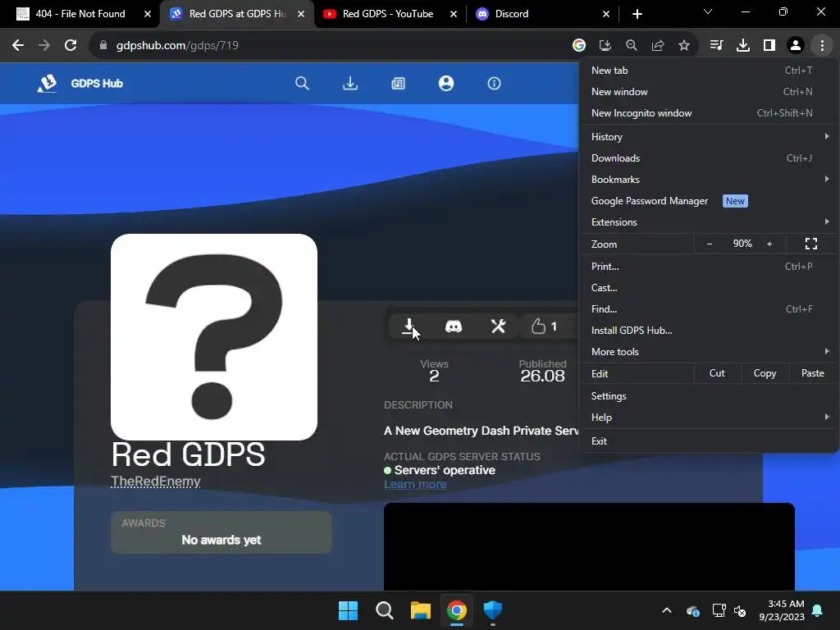Expand the Help submenu
This screenshot has height=630, width=840.
[x=710, y=418]
